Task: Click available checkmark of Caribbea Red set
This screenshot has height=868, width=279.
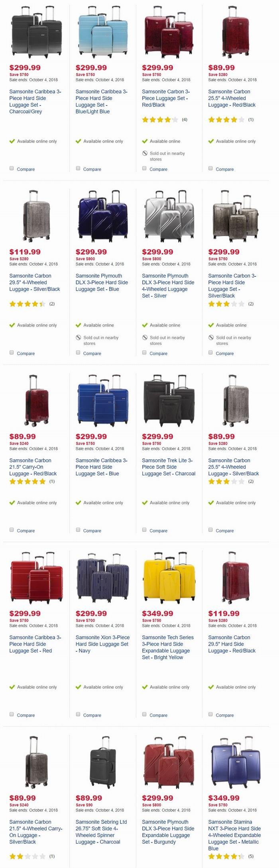Action: pos(12,687)
